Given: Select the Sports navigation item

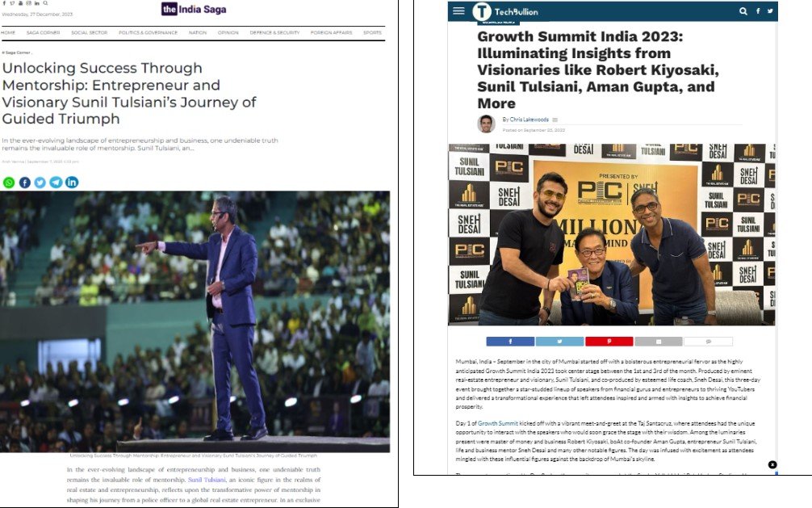Looking at the screenshot, I should 372,32.
